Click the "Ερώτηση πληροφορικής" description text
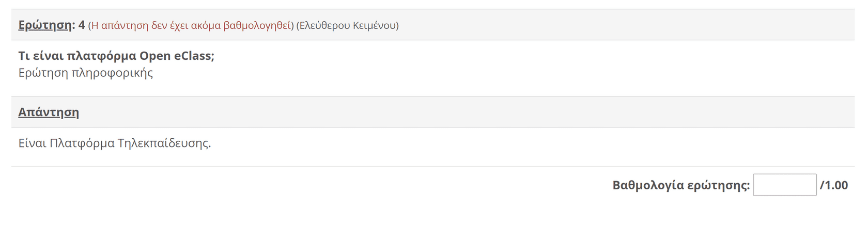 pos(86,73)
